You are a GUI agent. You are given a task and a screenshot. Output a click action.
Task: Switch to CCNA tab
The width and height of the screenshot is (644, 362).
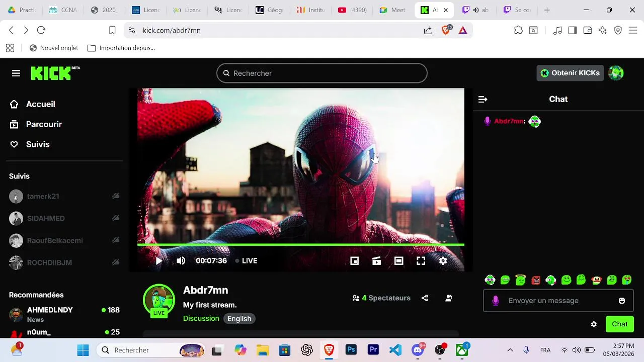(x=63, y=10)
